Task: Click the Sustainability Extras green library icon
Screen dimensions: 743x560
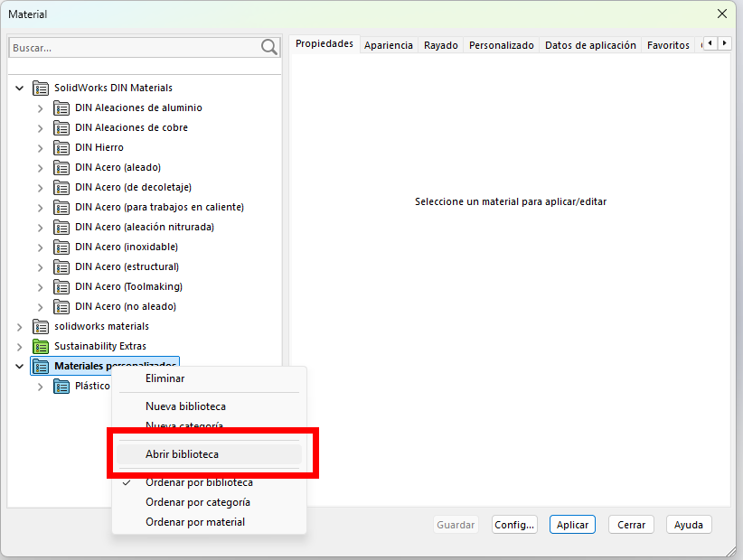Action: (41, 346)
